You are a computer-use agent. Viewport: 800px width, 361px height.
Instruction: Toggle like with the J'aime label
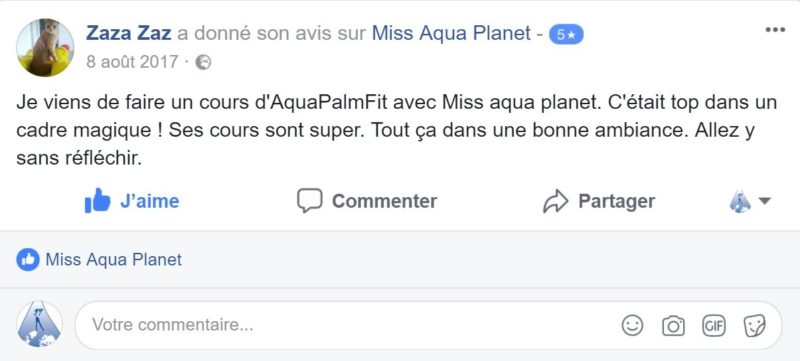click(x=149, y=201)
